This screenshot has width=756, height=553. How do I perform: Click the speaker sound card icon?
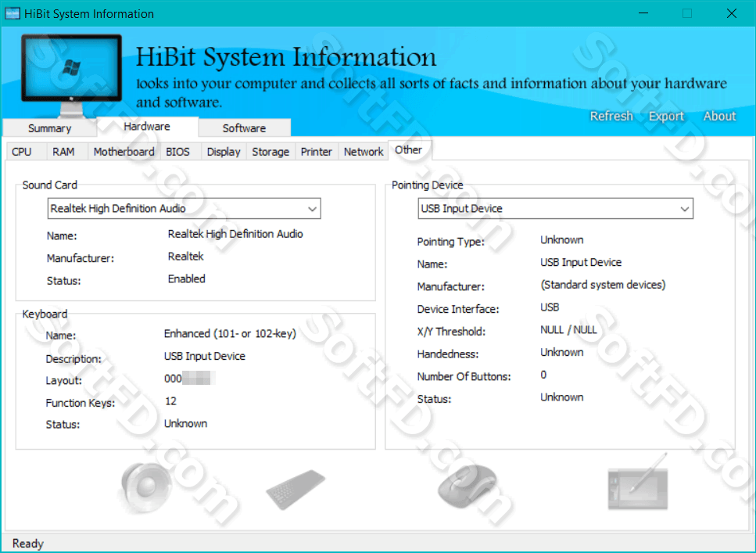pyautogui.click(x=145, y=488)
